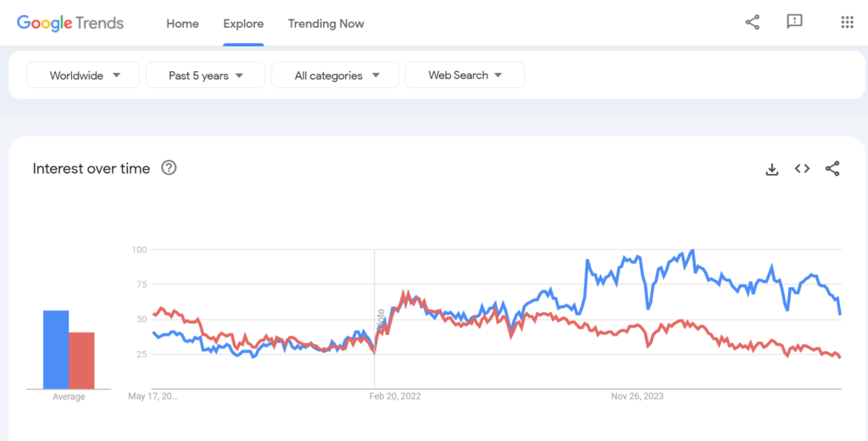
Task: Click the Feb 20, 2022 axis label
Action: 395,397
